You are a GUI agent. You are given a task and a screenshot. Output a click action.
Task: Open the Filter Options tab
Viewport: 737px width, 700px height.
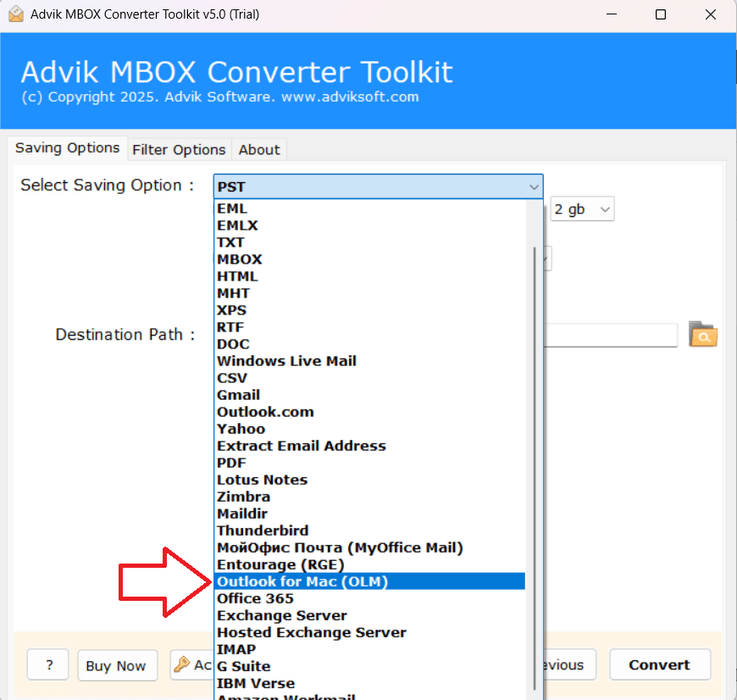[179, 149]
